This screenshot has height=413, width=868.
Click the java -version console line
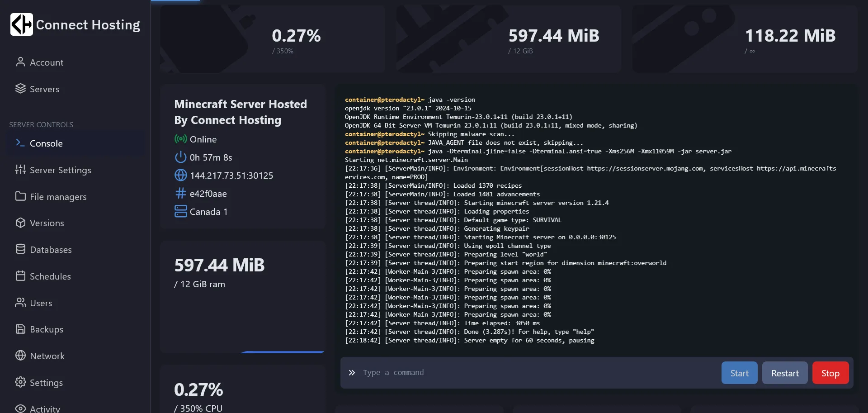(410, 100)
